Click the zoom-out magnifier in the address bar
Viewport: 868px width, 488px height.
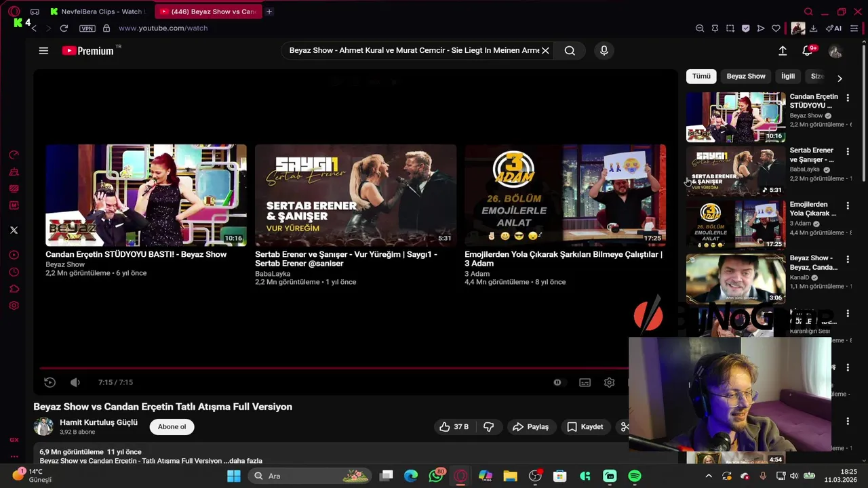700,28
